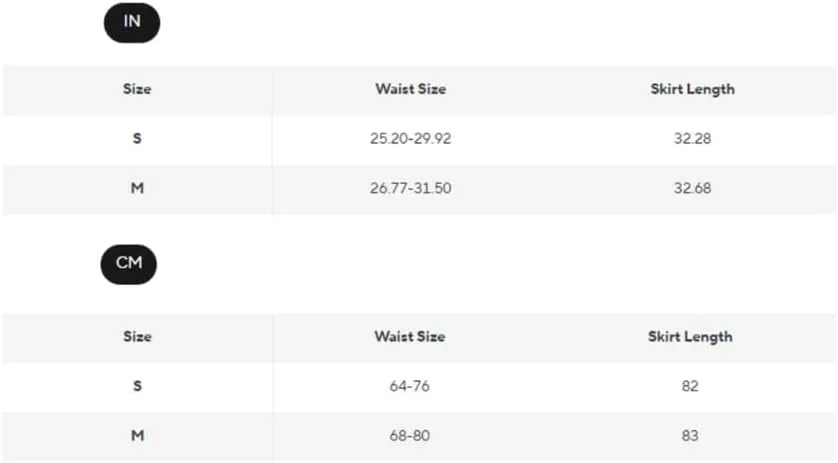
Task: Select the IN unit pill button
Action: [131, 22]
